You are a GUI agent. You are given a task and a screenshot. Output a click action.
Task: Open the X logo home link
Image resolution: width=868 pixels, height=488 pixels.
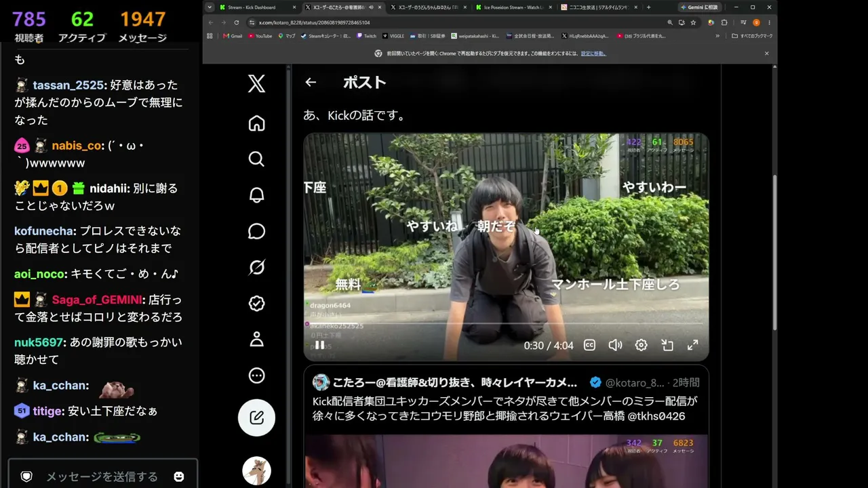[x=256, y=84]
